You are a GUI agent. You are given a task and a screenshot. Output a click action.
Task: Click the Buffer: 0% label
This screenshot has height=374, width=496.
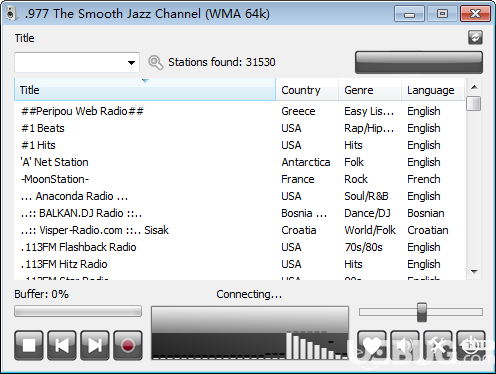click(41, 294)
